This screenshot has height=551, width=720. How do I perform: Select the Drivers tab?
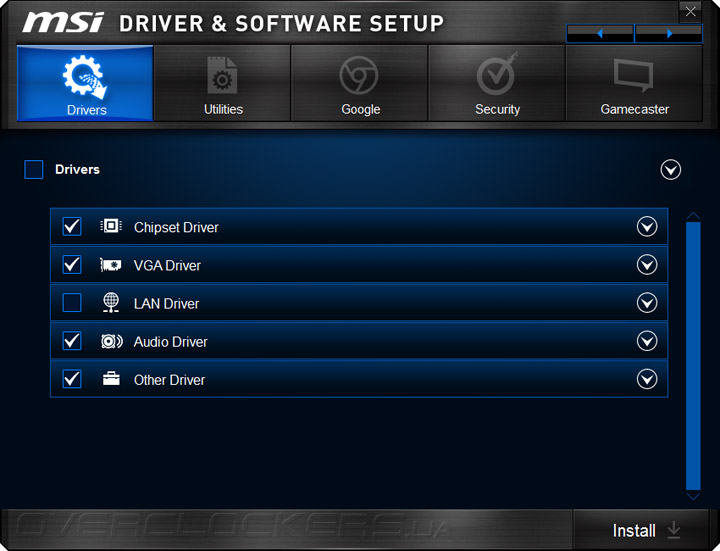(86, 84)
